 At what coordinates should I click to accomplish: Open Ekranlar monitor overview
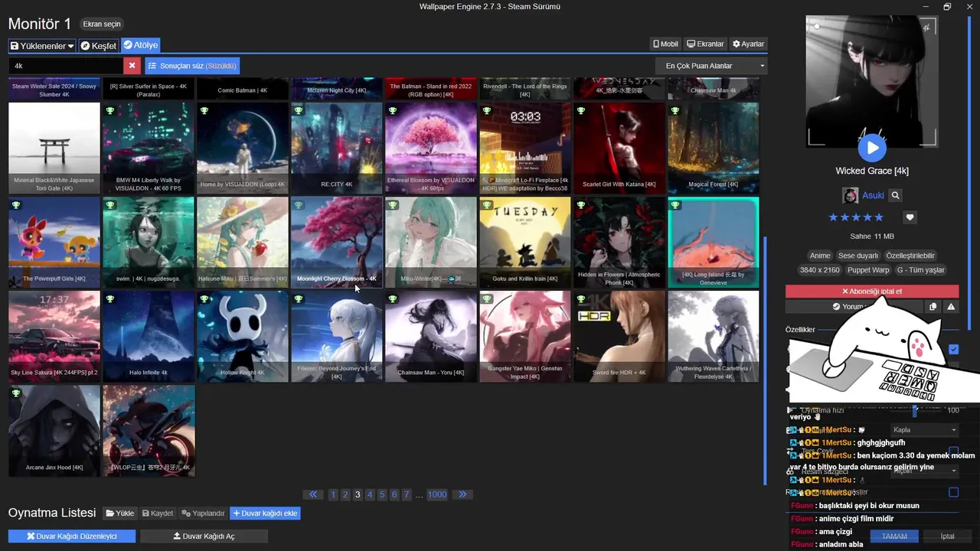705,44
